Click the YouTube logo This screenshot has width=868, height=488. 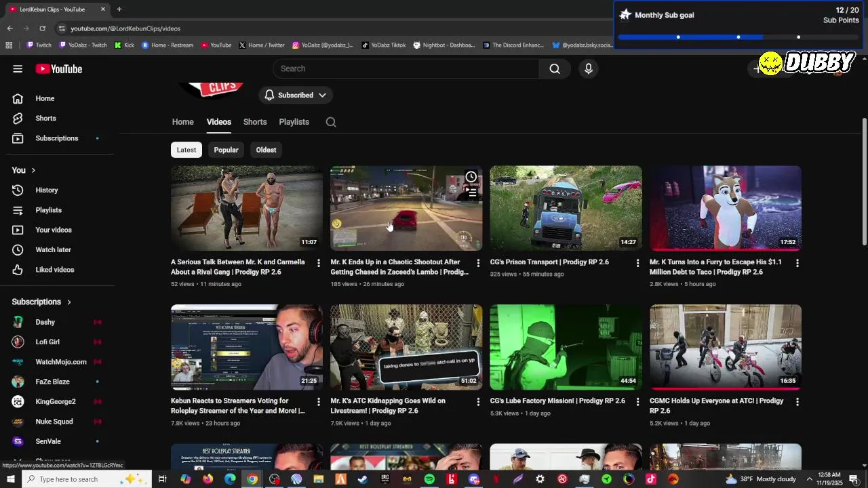pyautogui.click(x=59, y=68)
